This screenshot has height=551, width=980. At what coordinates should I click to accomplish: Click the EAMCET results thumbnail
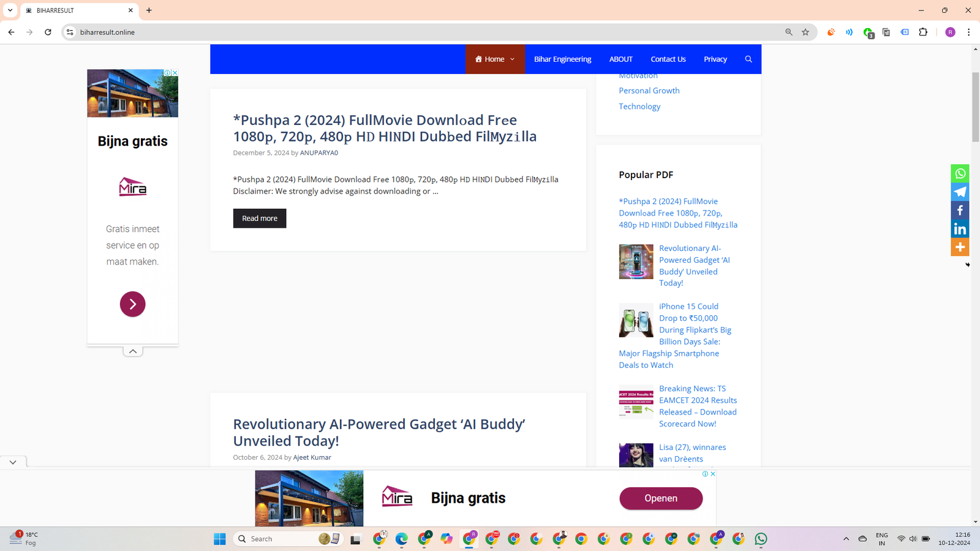tap(636, 402)
